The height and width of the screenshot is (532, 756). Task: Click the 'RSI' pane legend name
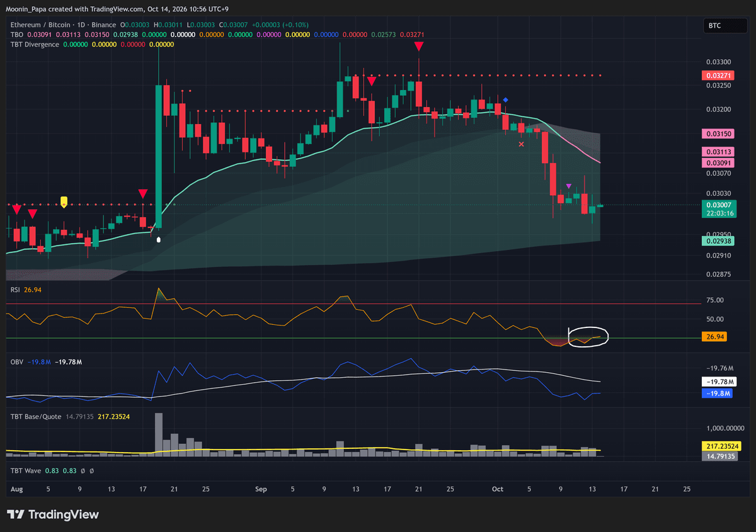tap(15, 290)
